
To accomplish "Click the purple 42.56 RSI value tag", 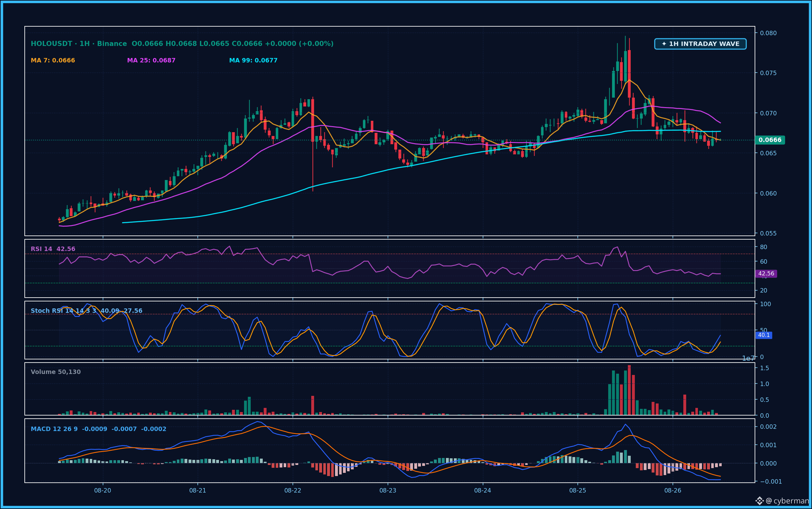I will point(766,274).
